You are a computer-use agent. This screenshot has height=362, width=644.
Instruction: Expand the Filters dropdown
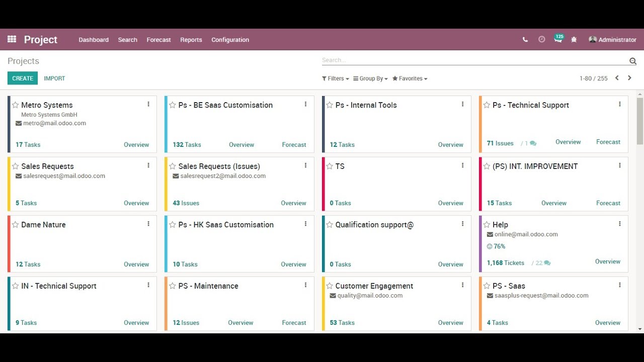tap(335, 78)
